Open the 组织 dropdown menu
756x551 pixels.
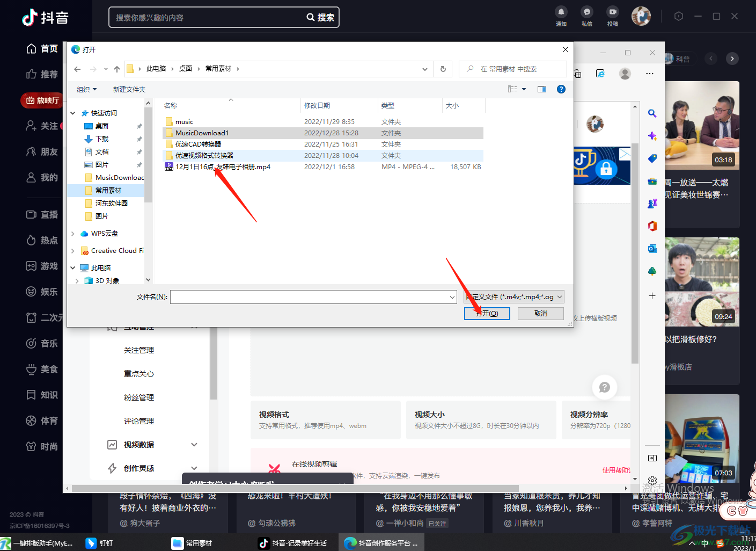pos(87,89)
